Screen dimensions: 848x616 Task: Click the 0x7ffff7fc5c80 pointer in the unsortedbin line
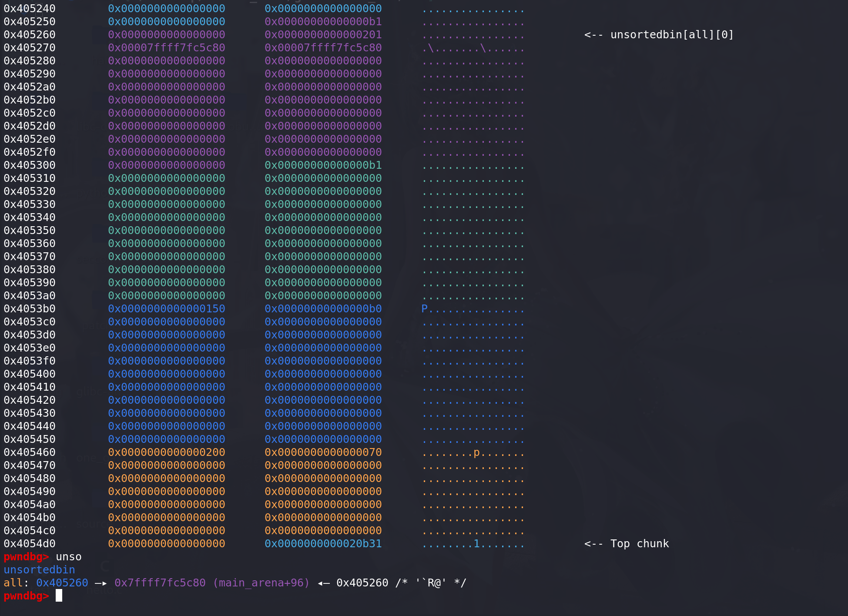click(160, 583)
